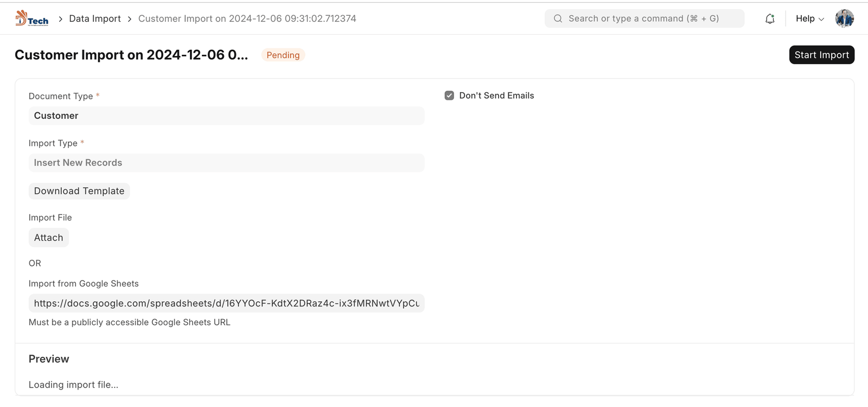Screen dimensions: 868x407
Task: Click the Preview section heading
Action: [x=49, y=359]
